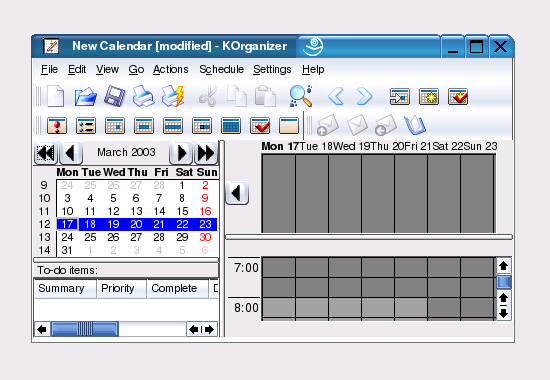Image resolution: width=550 pixels, height=380 pixels.
Task: Open the Actions menu
Action: 170,69
